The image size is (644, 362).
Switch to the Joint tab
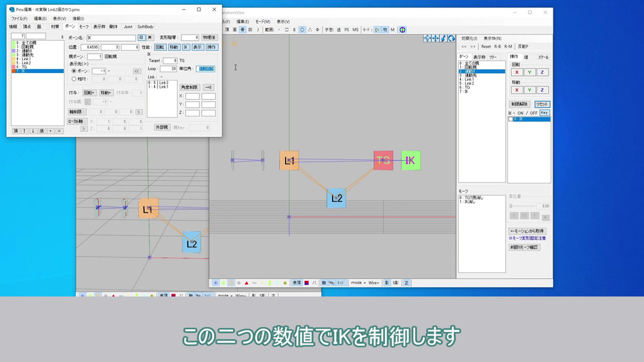coord(128,27)
